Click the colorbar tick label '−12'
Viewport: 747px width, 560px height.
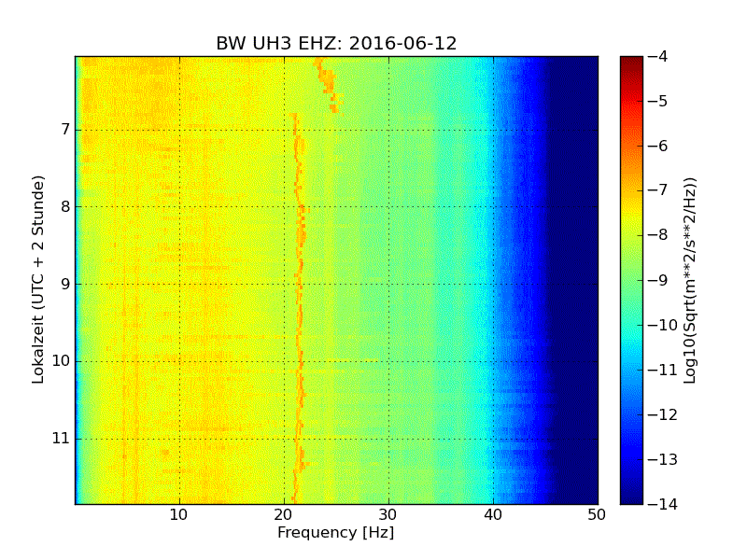[x=663, y=414]
